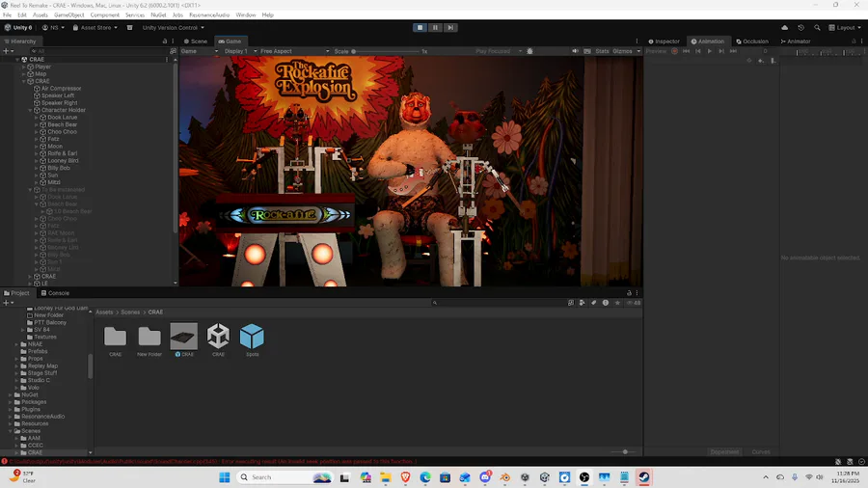This screenshot has height=488, width=868.
Task: Switch to the Console tab
Action: (55, 293)
